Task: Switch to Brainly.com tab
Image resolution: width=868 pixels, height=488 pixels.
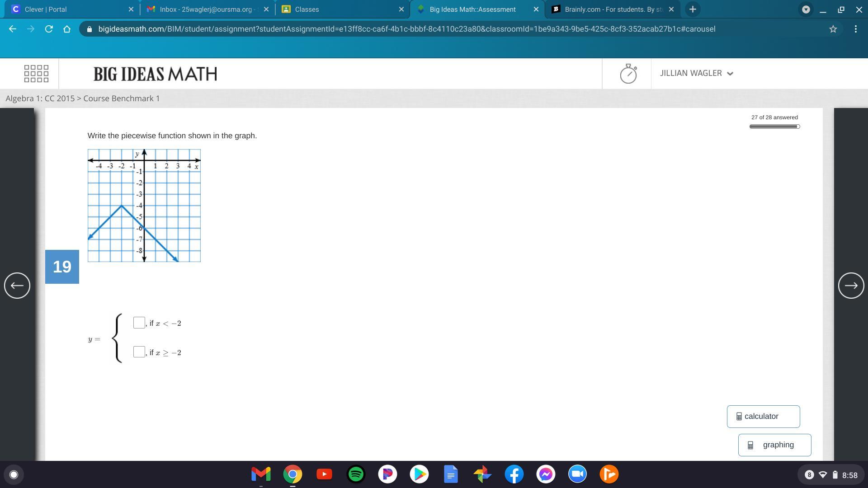Action: (x=608, y=9)
